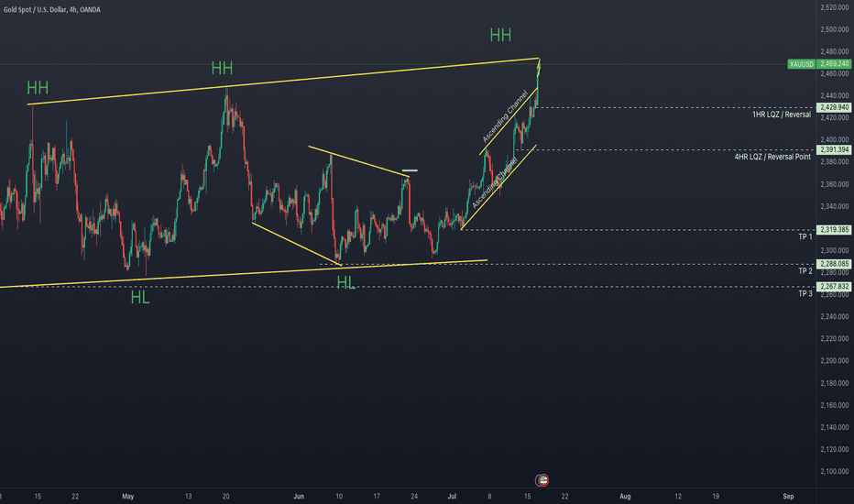The height and width of the screenshot is (504, 854).
Task: Click the TP 2 label
Action: 805,271
